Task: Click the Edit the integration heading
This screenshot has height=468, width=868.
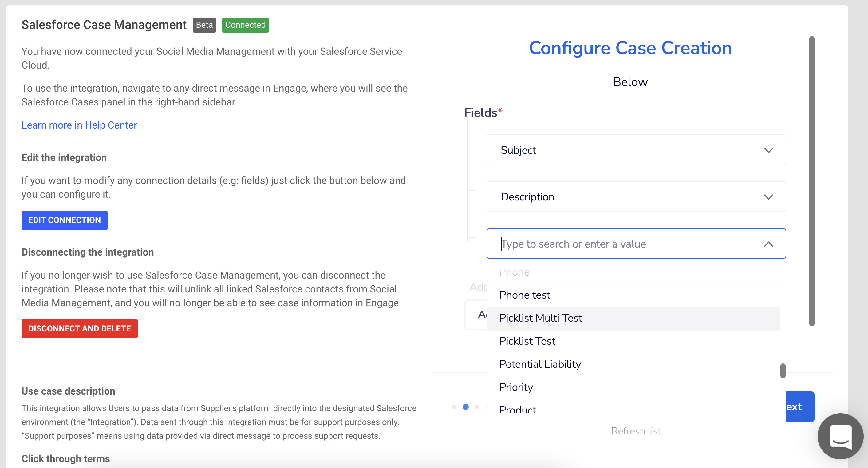Action: [x=64, y=157]
